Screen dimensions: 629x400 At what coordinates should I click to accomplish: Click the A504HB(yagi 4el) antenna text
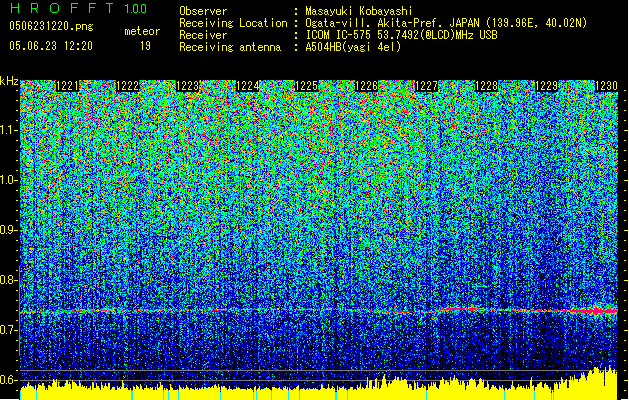click(353, 47)
